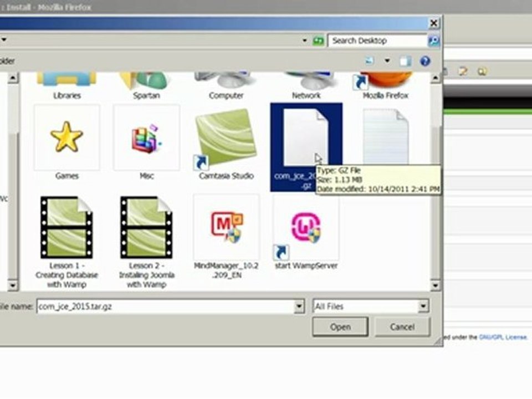Viewport: 532px width, 399px height.
Task: Toggle the preview pane icon
Action: pos(405,61)
